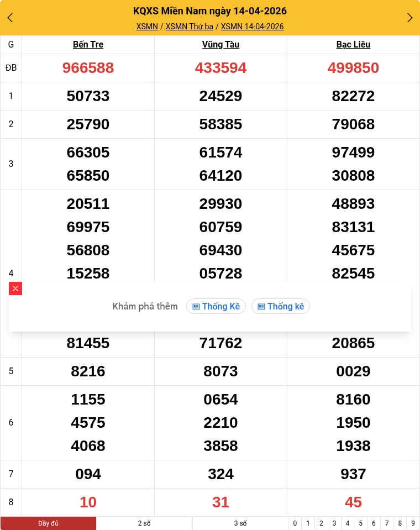Viewport: 420px width, 530px height.
Task: Filter results by digit 5
Action: click(x=361, y=523)
